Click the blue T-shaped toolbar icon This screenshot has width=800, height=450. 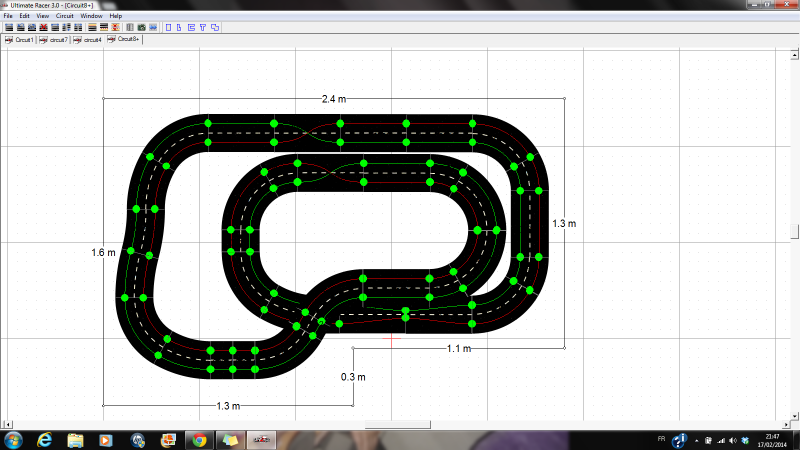[202, 27]
